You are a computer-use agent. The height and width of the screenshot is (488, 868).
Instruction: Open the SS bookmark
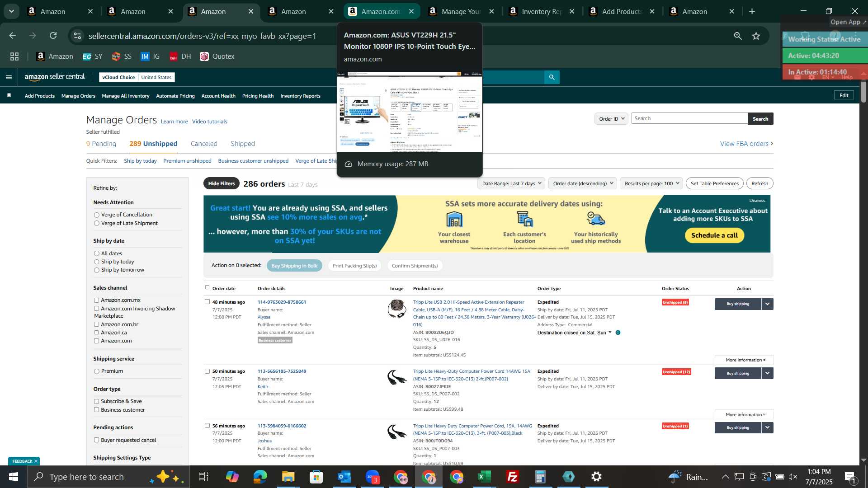(122, 56)
